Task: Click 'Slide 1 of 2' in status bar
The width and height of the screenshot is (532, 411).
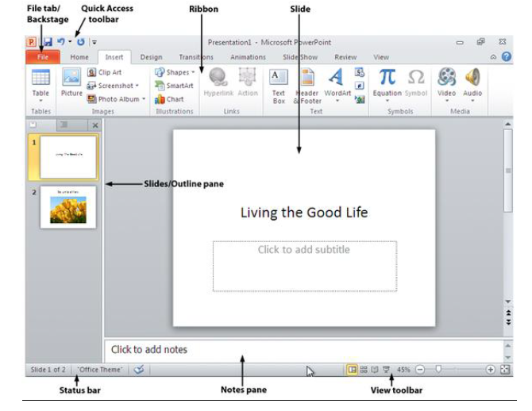Action: coord(48,370)
